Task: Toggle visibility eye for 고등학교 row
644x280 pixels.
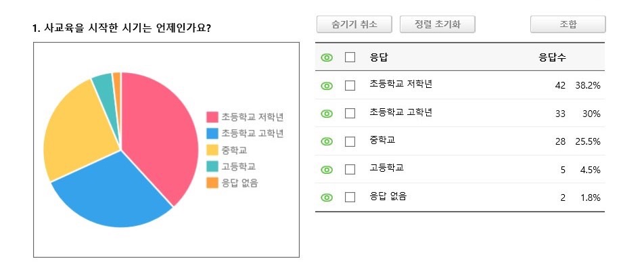Action: click(x=327, y=170)
